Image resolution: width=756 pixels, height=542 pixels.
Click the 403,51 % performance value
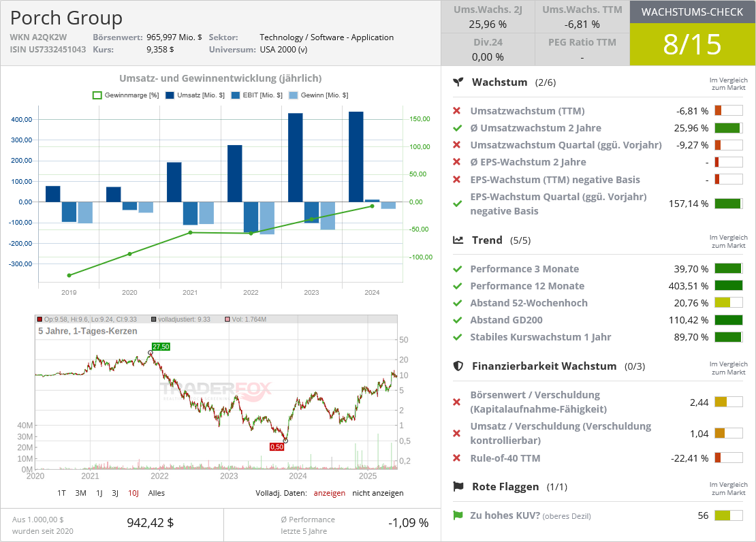coord(689,286)
